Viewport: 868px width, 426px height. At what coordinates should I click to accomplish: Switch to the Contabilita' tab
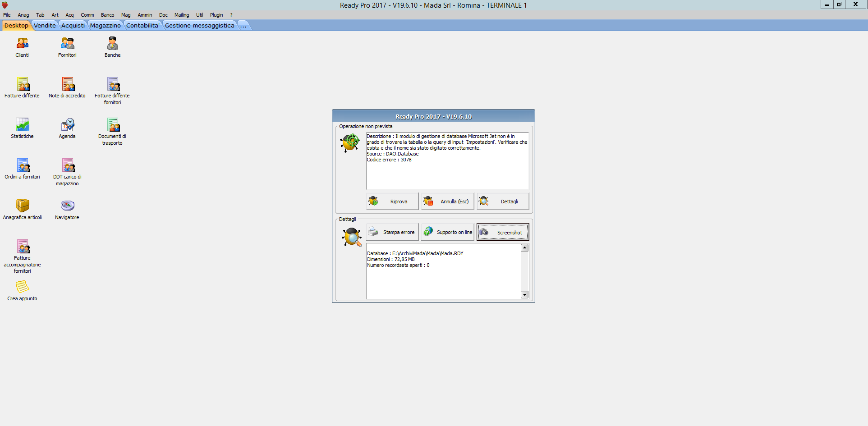143,25
